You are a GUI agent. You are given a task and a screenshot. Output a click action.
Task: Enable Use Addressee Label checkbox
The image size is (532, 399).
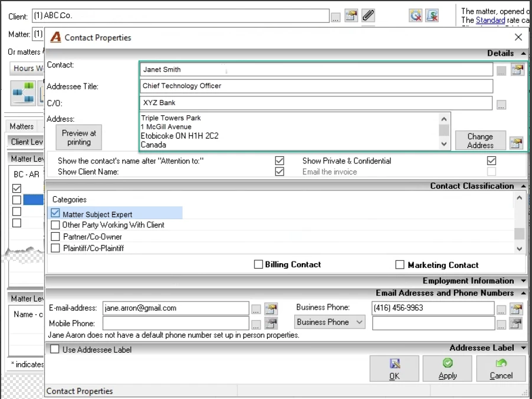pos(55,349)
